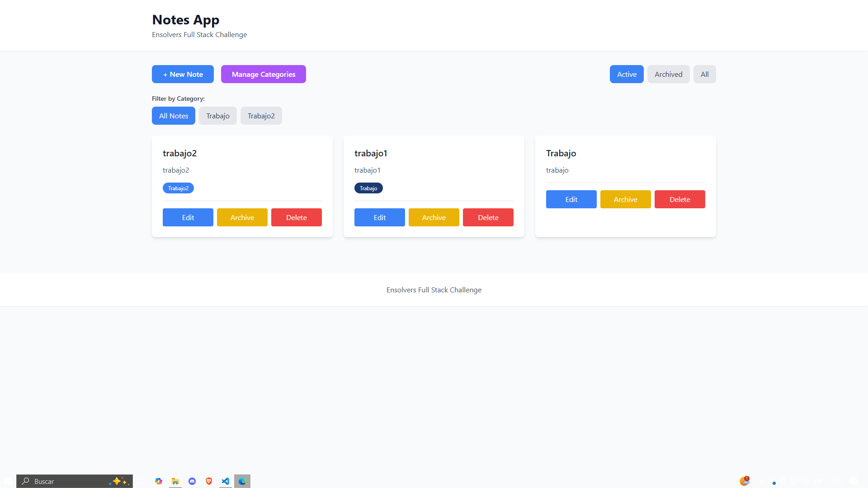Screen dimensions: 868x488
Task: Switch to Archived notes
Action: pyautogui.click(x=669, y=74)
